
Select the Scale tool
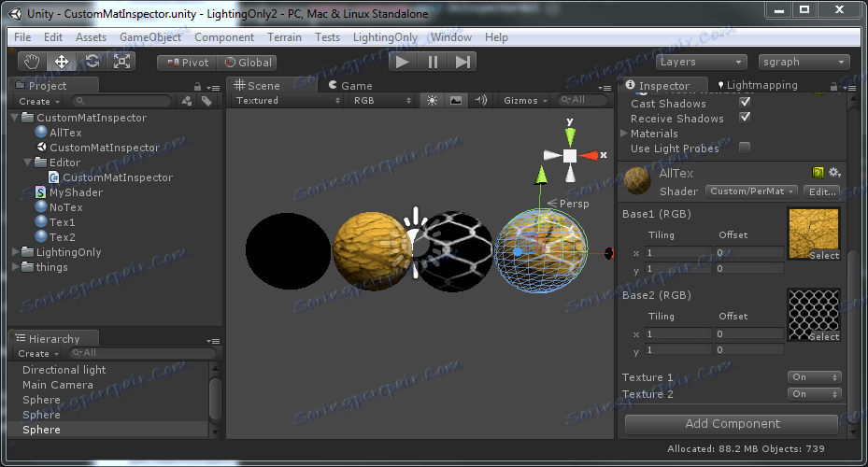click(x=121, y=62)
